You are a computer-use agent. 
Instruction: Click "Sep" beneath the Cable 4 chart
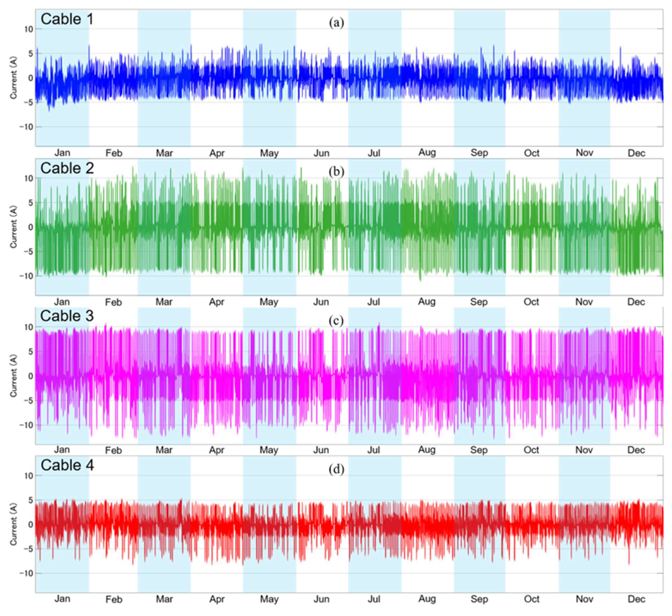tap(479, 600)
